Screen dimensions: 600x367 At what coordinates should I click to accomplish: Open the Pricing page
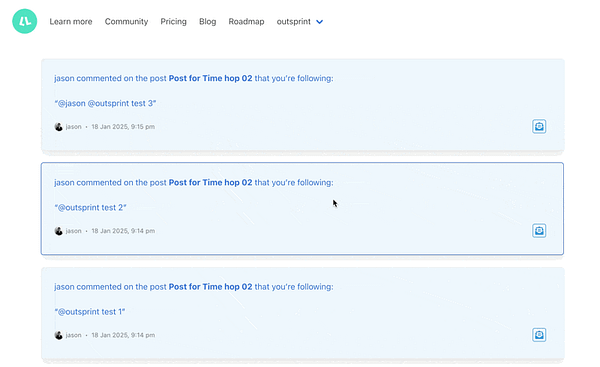(x=173, y=21)
